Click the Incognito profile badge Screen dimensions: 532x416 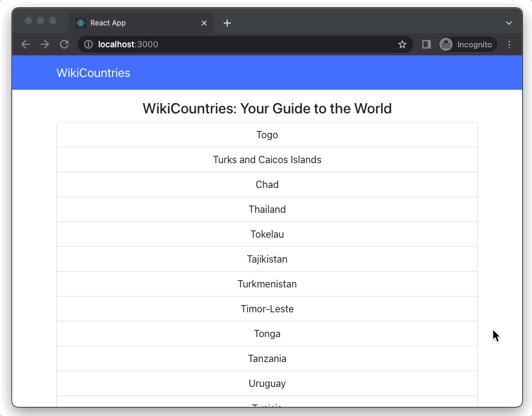(467, 44)
